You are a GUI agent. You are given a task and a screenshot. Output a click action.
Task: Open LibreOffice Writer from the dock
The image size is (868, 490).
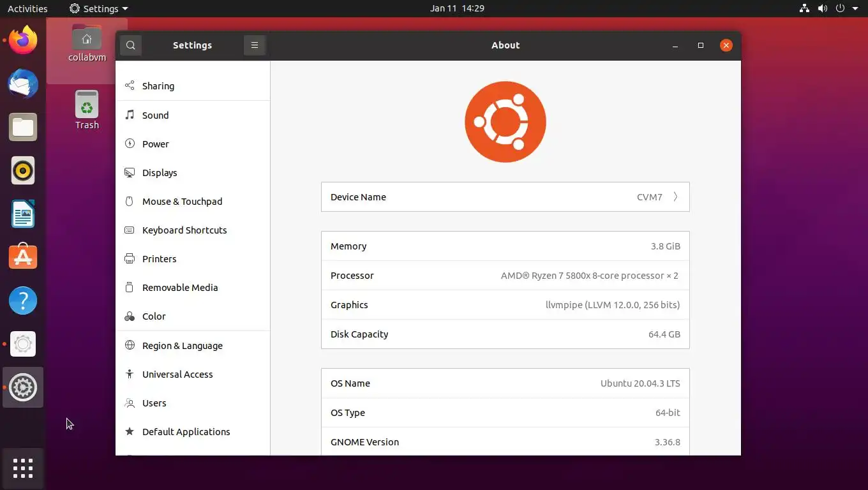coord(23,214)
